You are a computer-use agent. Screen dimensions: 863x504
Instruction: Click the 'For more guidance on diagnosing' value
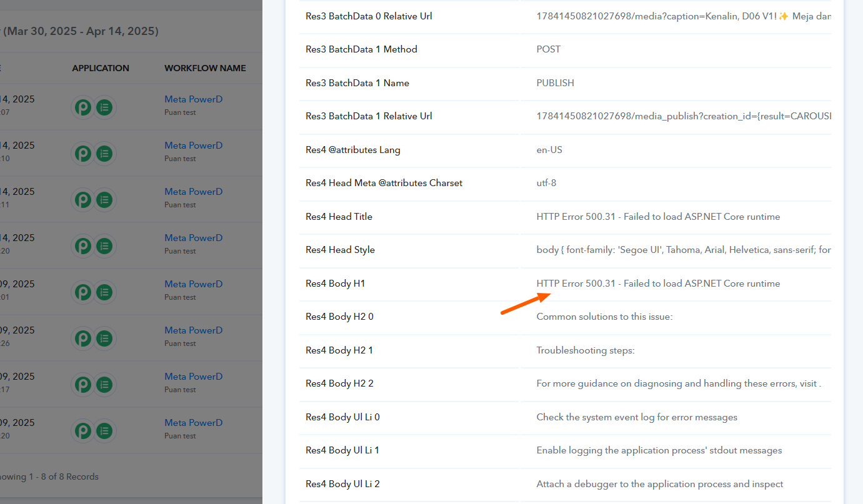[679, 383]
